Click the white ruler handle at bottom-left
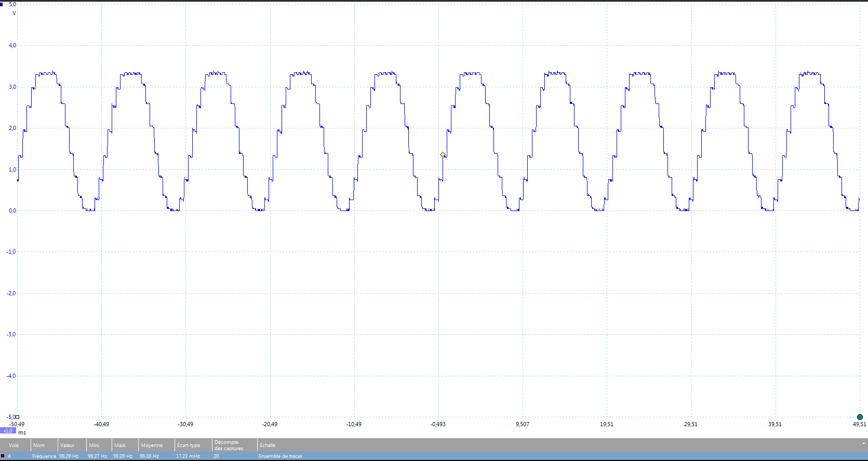Image resolution: width=868 pixels, height=461 pixels. click(x=17, y=417)
